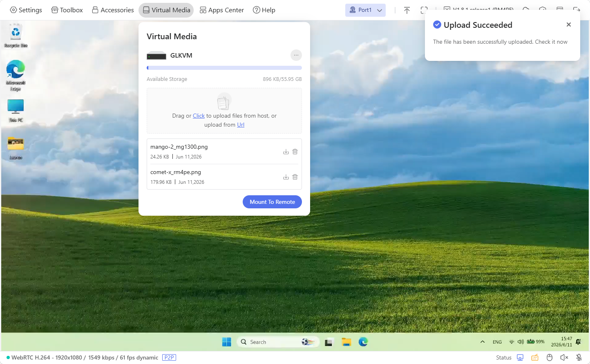Open File Explorer from the taskbar
Image resolution: width=590 pixels, height=364 pixels.
coord(346,342)
